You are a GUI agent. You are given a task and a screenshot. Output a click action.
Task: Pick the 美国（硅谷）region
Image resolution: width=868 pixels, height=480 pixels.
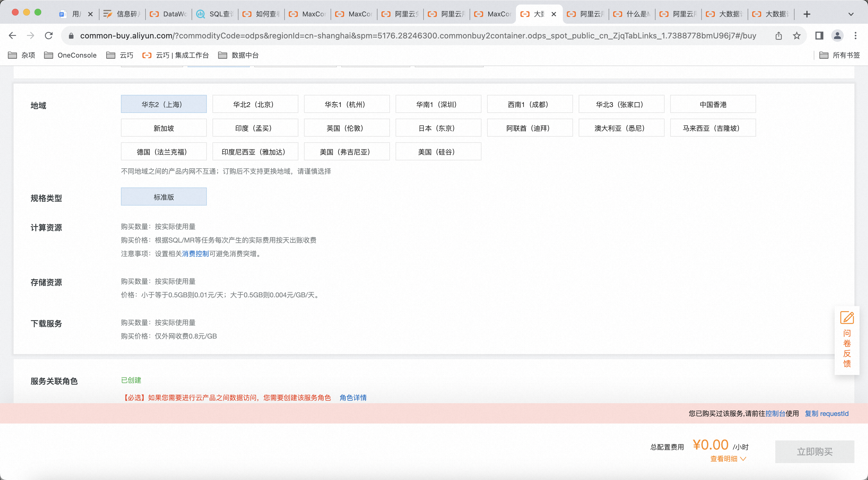(439, 151)
